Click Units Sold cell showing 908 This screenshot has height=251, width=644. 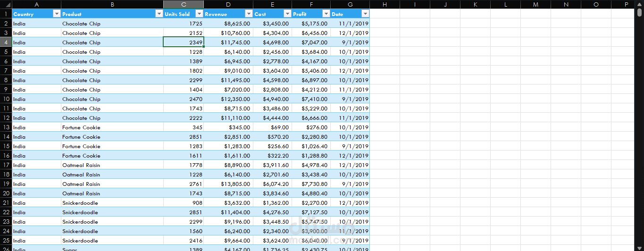184,202
